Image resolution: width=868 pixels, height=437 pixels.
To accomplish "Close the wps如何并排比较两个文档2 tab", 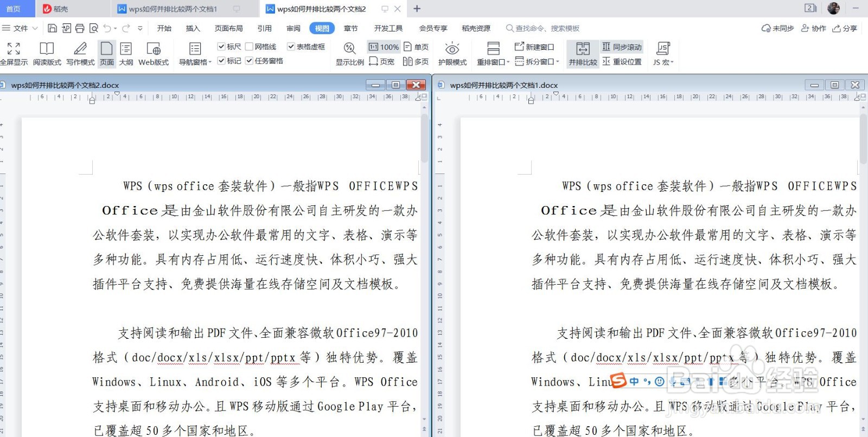I will click(x=398, y=9).
